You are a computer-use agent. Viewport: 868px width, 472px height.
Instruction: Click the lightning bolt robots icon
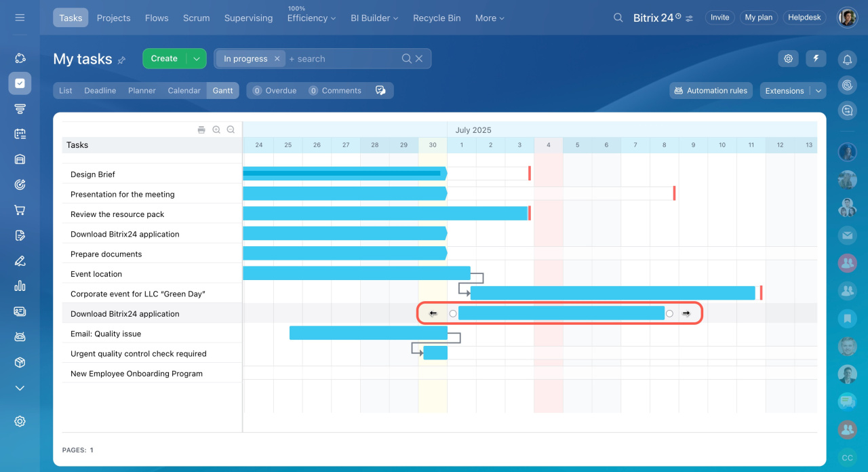[x=816, y=59]
